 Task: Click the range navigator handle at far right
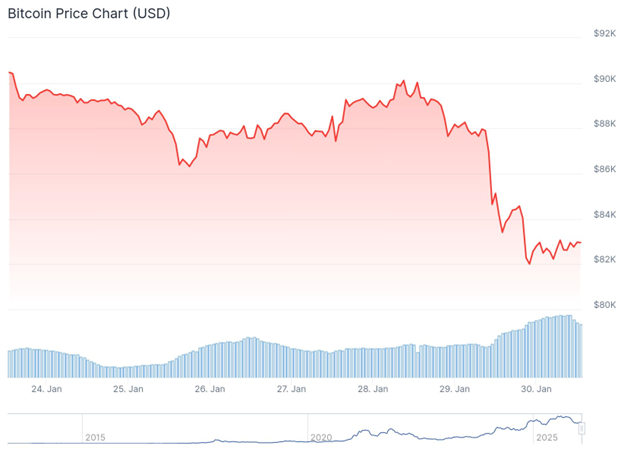point(581,429)
